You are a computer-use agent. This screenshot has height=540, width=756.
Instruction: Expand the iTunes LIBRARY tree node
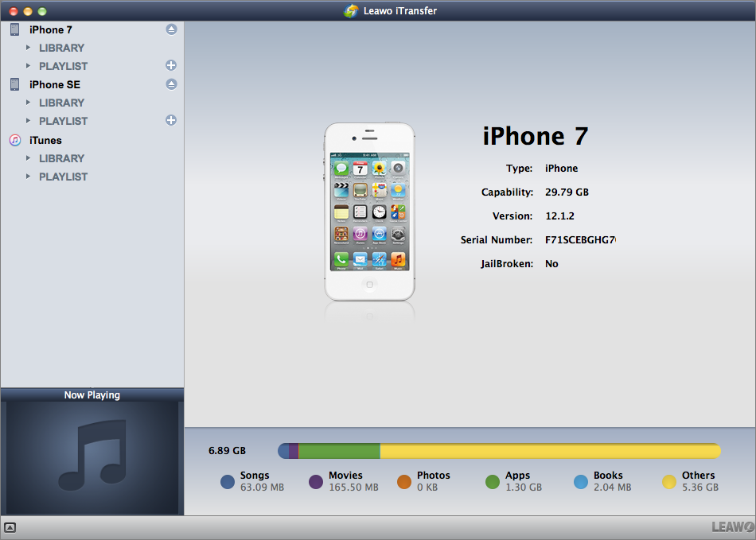coord(28,158)
